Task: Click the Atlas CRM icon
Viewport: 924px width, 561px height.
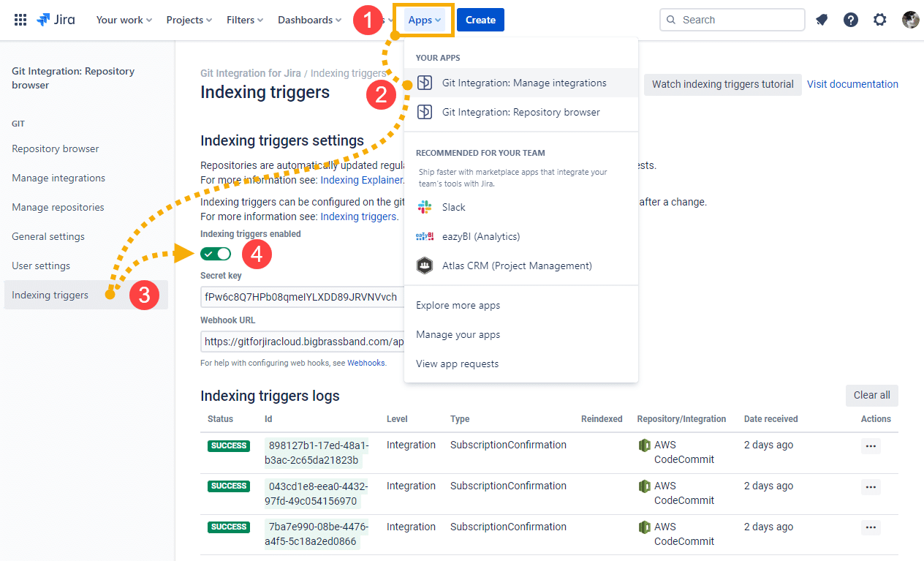Action: pos(425,266)
